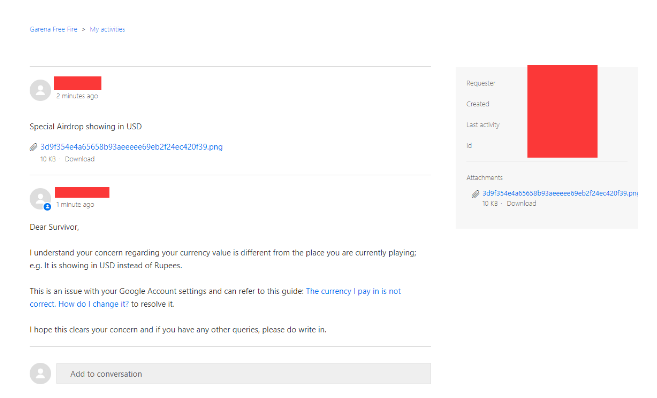Screen dimensions: 657x398
Task: Open the png attachment in the sidebar
Action: point(560,193)
